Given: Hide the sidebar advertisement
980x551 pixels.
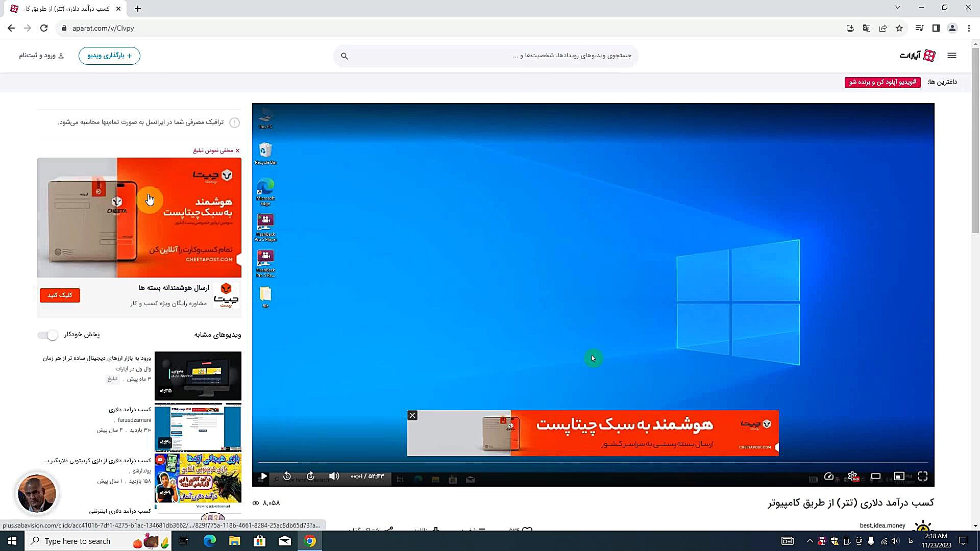Looking at the screenshot, I should click(216, 151).
